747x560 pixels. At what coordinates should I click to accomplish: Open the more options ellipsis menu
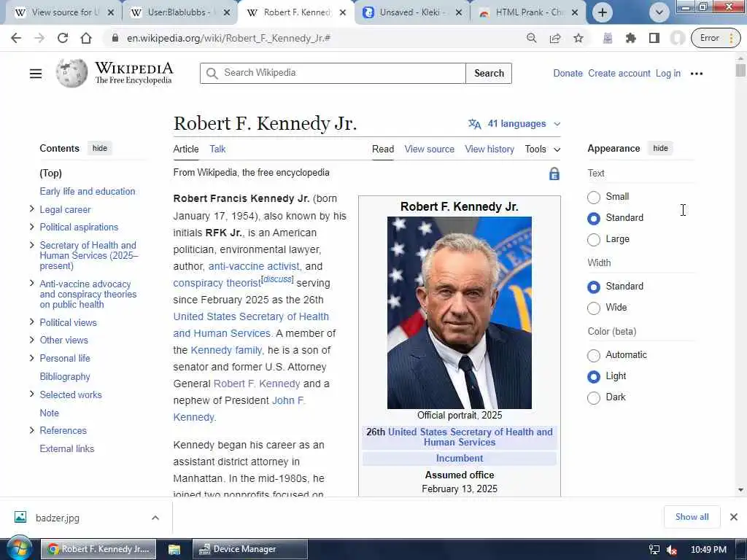[697, 74]
